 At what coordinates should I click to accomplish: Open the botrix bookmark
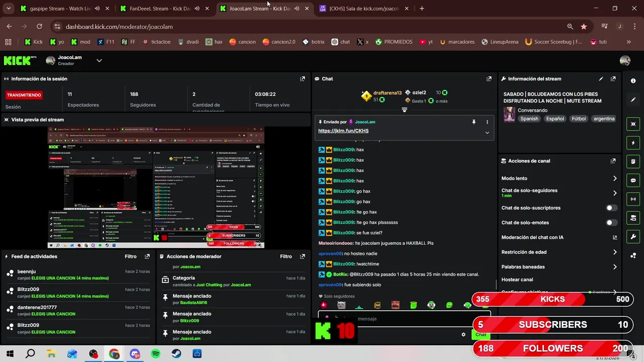(313, 42)
